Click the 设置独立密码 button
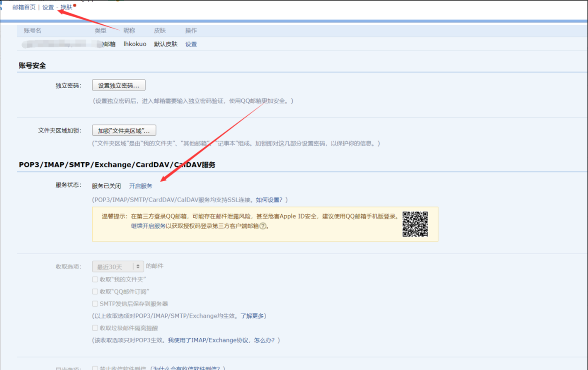The width and height of the screenshot is (588, 370). click(x=119, y=85)
